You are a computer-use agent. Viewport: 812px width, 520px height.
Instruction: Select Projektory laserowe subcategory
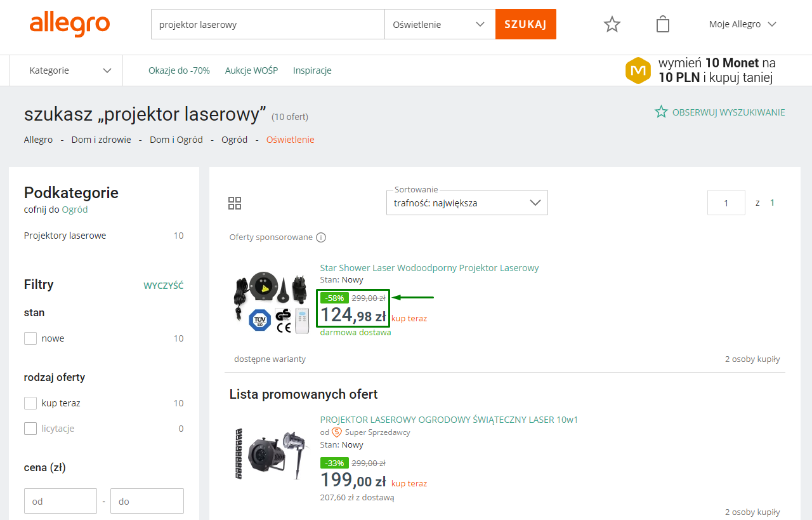point(65,236)
